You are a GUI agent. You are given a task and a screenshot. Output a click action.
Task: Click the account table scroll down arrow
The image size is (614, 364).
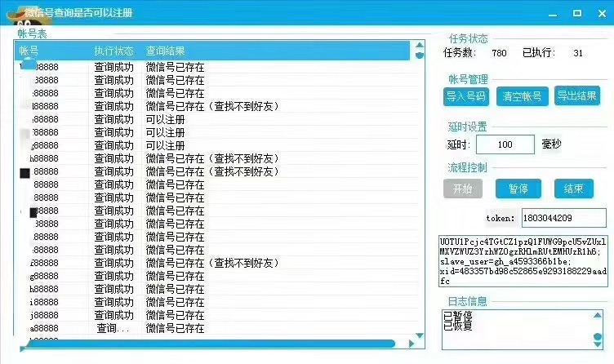420,335
